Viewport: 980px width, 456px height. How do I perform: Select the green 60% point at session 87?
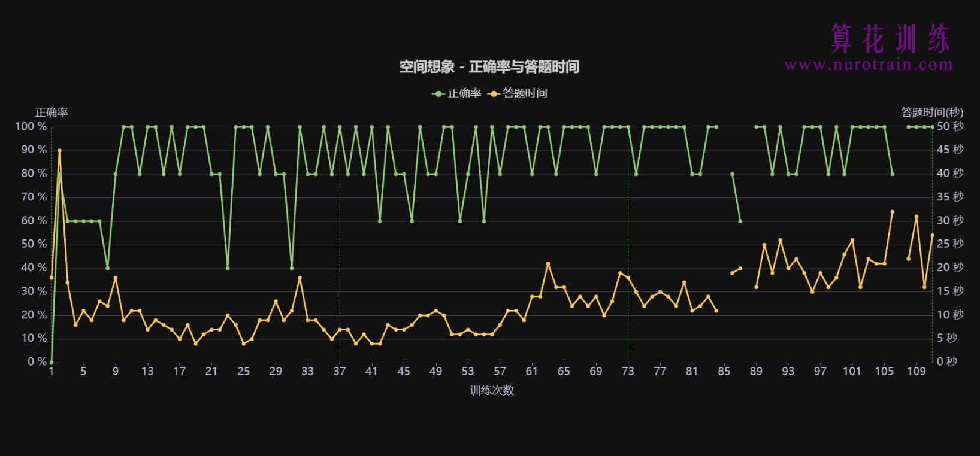pos(740,221)
